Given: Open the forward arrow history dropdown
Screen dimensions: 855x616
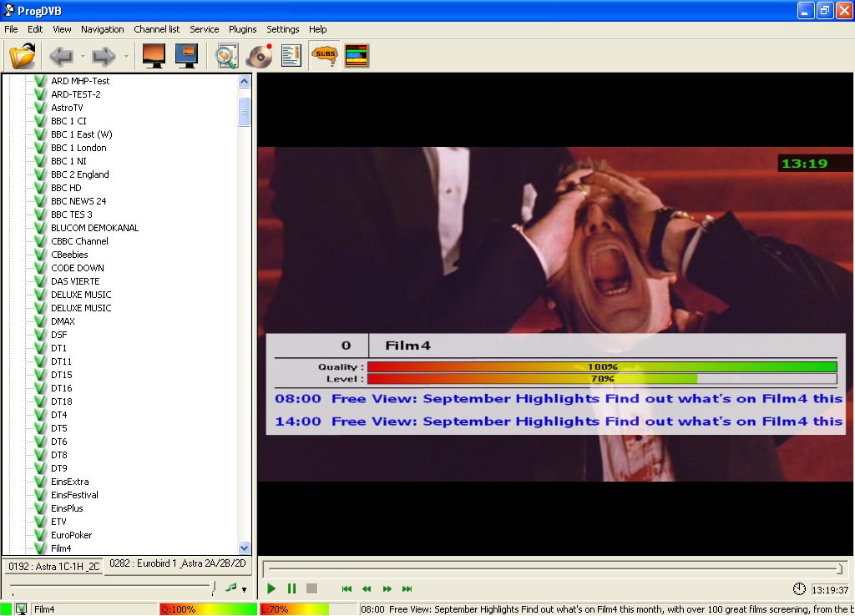Looking at the screenshot, I should tap(126, 56).
